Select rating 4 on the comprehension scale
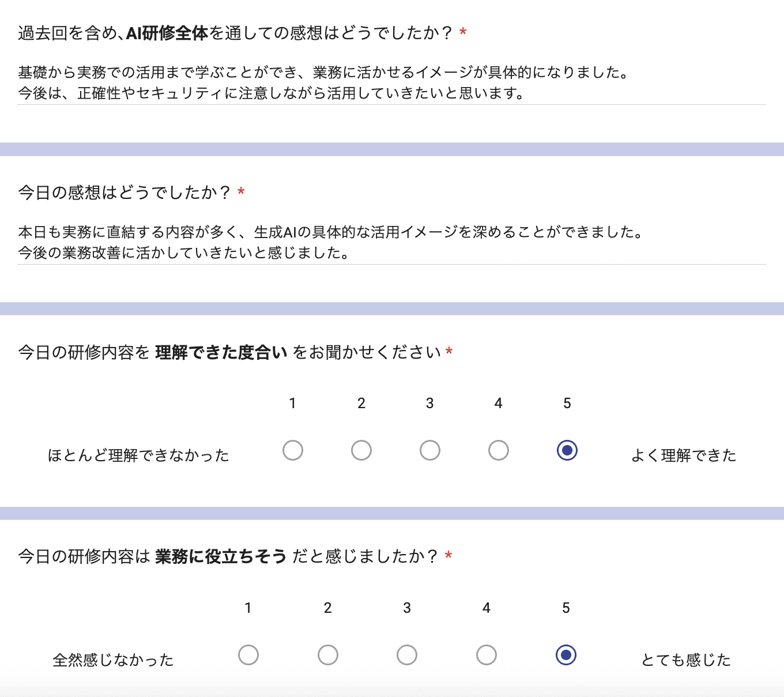Screen dimensions: 784x697 (498, 450)
